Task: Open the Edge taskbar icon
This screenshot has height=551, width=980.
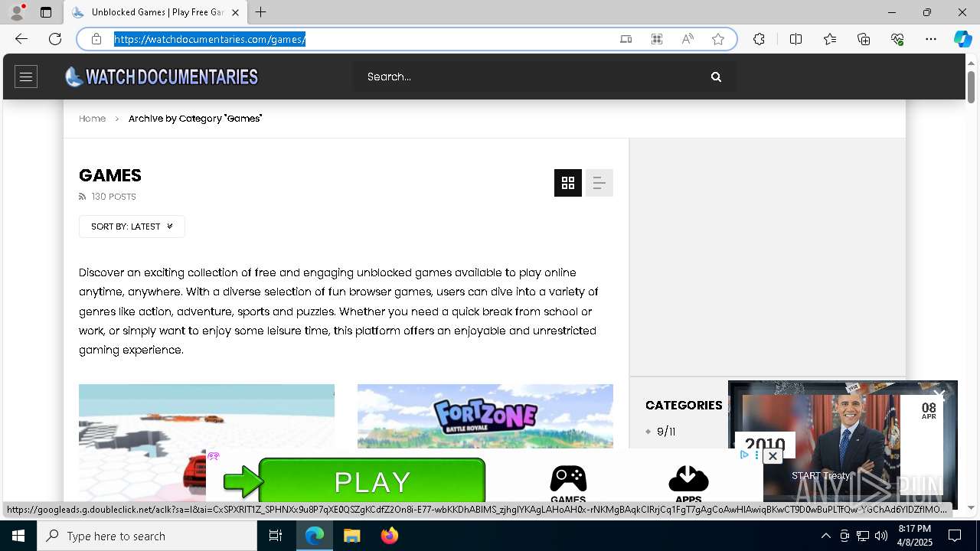Action: pos(315,536)
